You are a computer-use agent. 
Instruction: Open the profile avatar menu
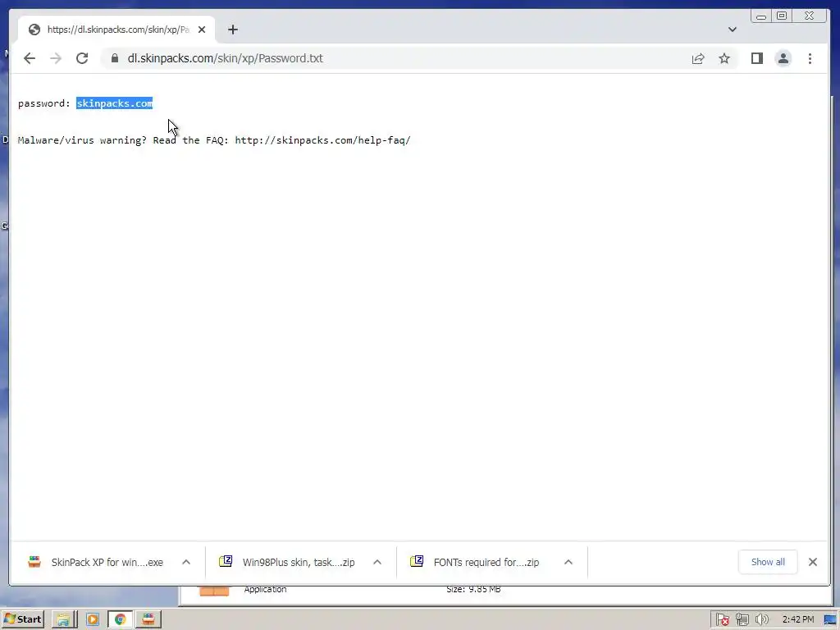tap(783, 58)
